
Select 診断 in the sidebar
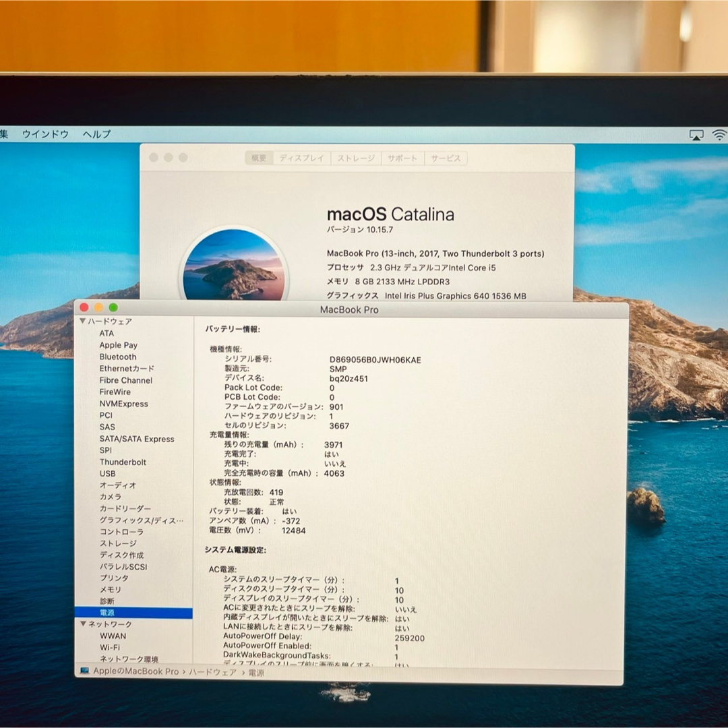[x=107, y=601]
